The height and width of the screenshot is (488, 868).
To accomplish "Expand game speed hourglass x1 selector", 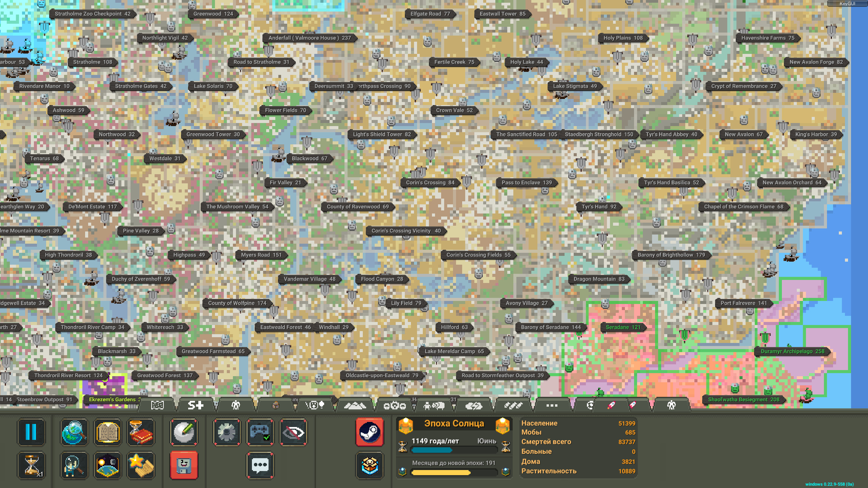I will coord(31,465).
